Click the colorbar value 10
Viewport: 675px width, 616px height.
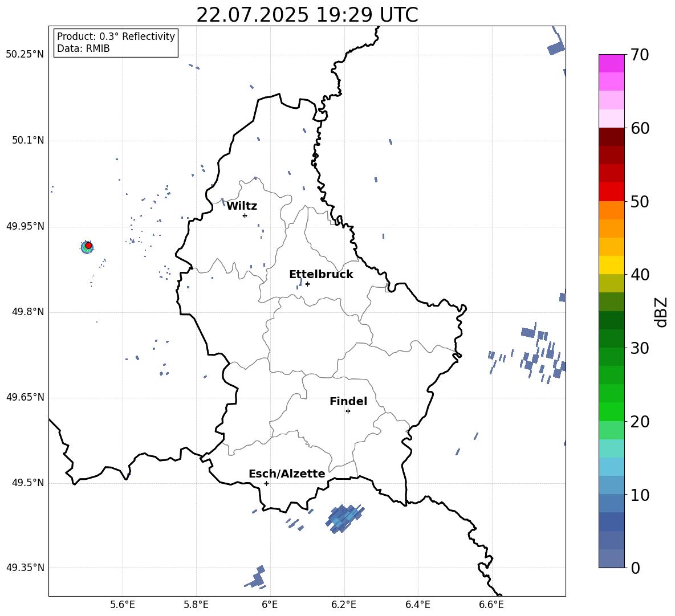[639, 495]
